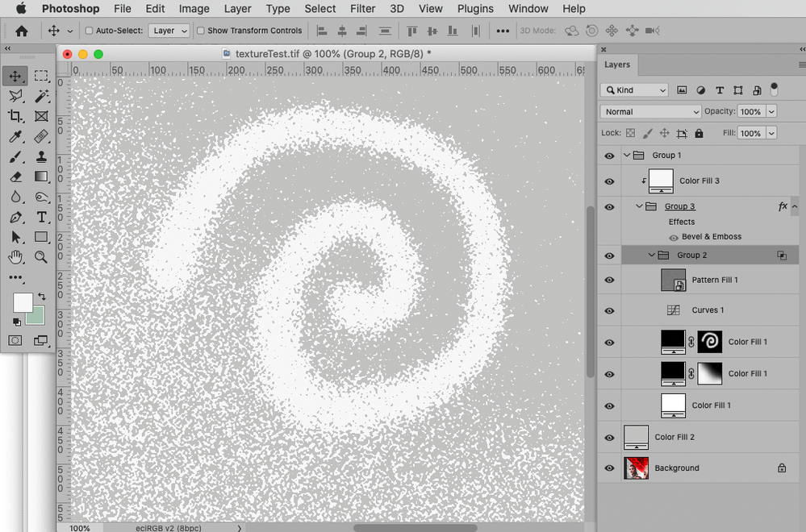This screenshot has height=532, width=806.
Task: Open the Apple menu
Action: [x=21, y=8]
